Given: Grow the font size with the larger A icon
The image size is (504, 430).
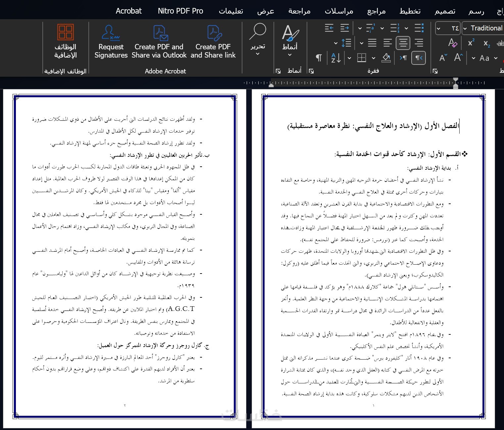Looking at the screenshot, I should click(458, 58).
